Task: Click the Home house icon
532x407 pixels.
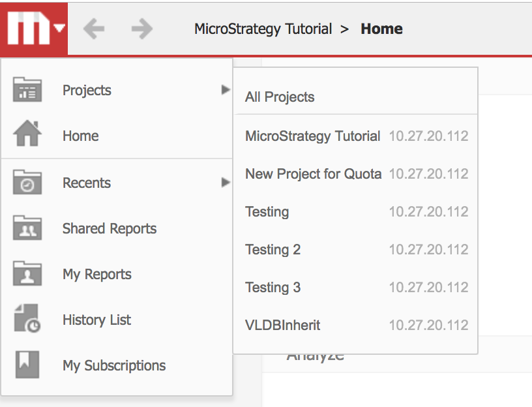Action: (x=27, y=134)
